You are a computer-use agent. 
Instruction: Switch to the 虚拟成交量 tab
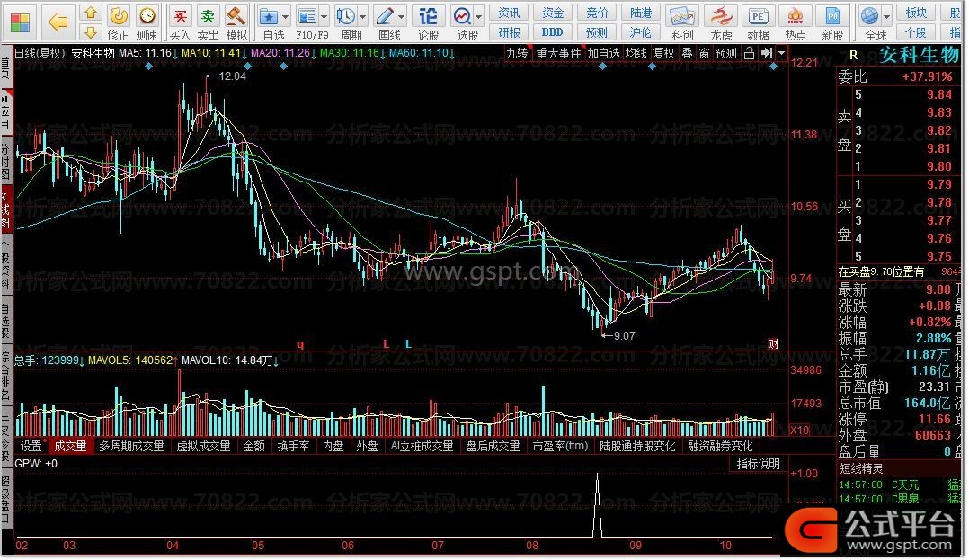(x=203, y=446)
